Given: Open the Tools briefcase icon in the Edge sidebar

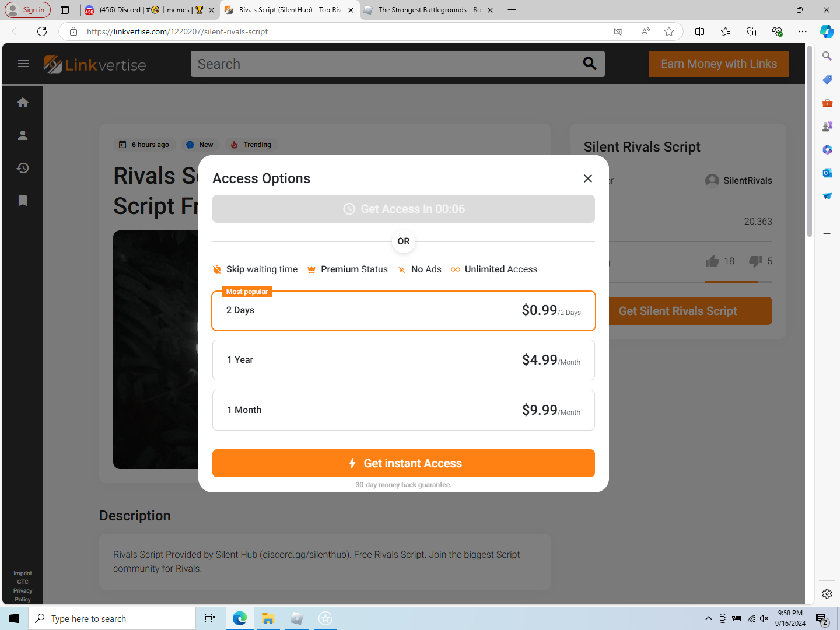Looking at the screenshot, I should [827, 103].
